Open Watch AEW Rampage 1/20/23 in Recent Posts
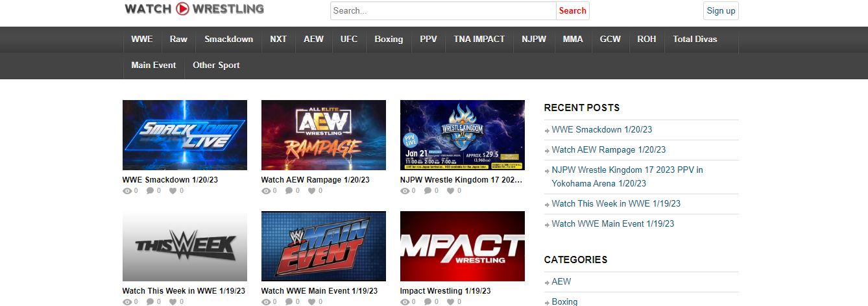 pyautogui.click(x=609, y=150)
